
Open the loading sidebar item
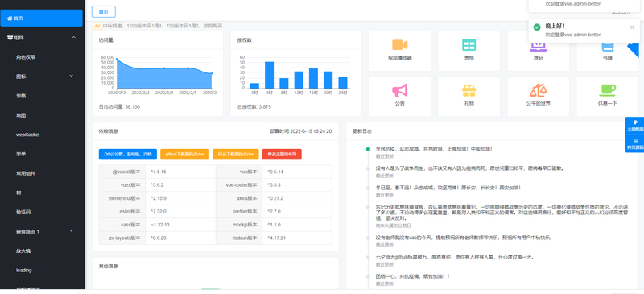click(43, 270)
